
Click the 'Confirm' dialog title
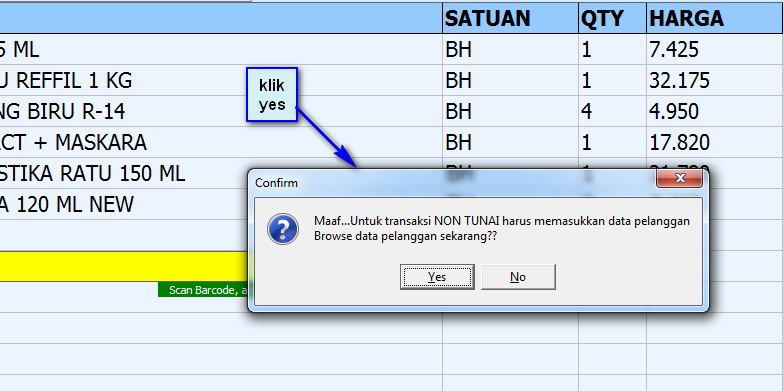[x=276, y=183]
